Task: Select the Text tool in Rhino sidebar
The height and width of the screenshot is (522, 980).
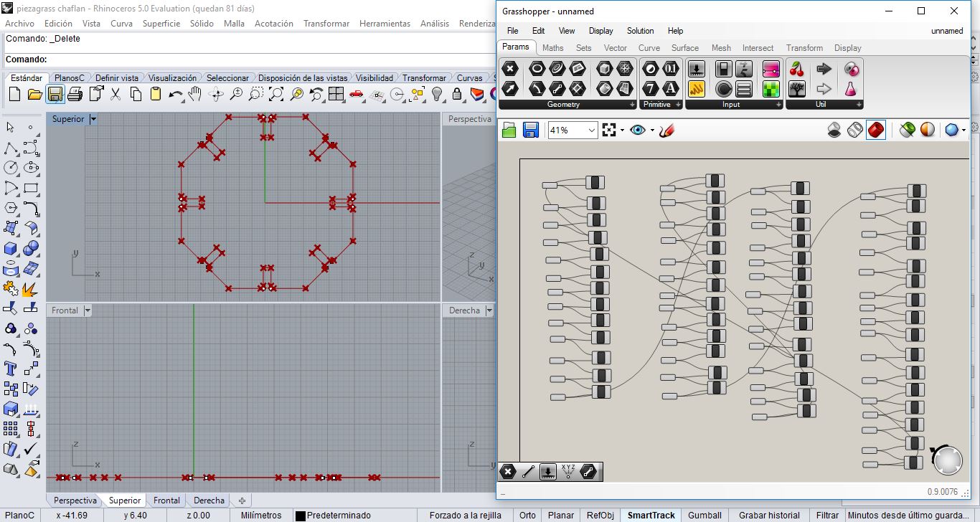Action: [11, 369]
